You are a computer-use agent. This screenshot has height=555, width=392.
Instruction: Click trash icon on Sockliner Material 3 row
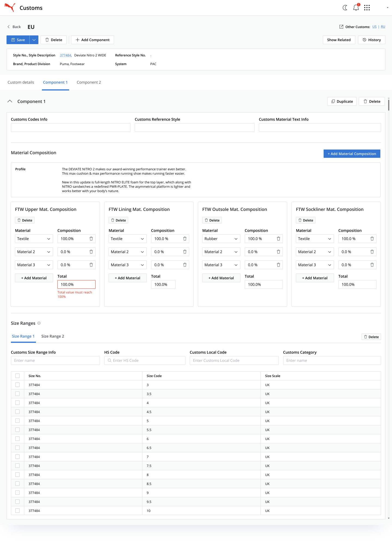(x=372, y=265)
